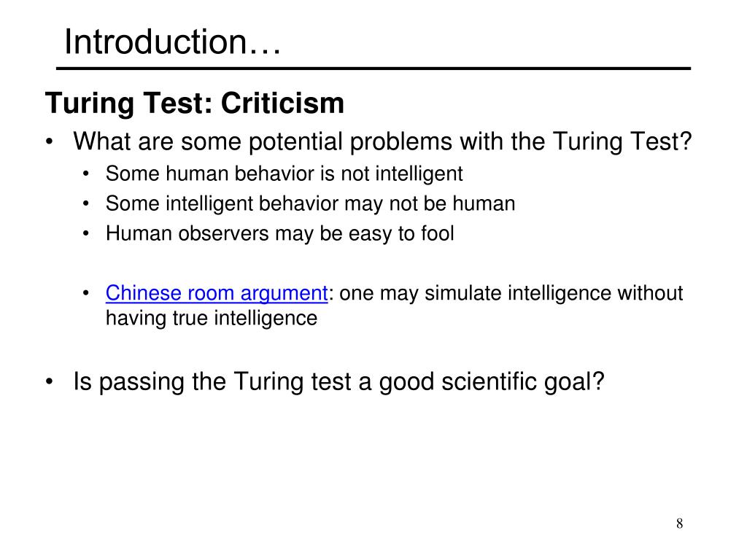Click the "having true intelligence" line
This screenshot has width=747, height=560.
pyautogui.click(x=212, y=318)
